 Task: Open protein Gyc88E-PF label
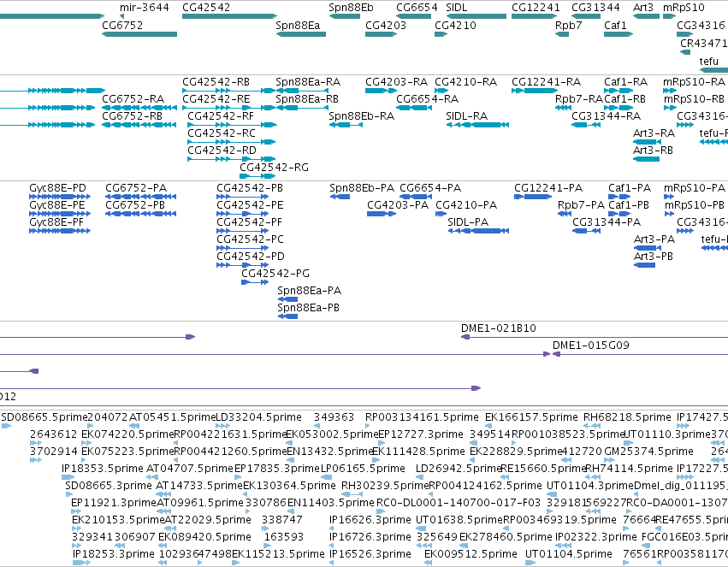click(x=56, y=222)
